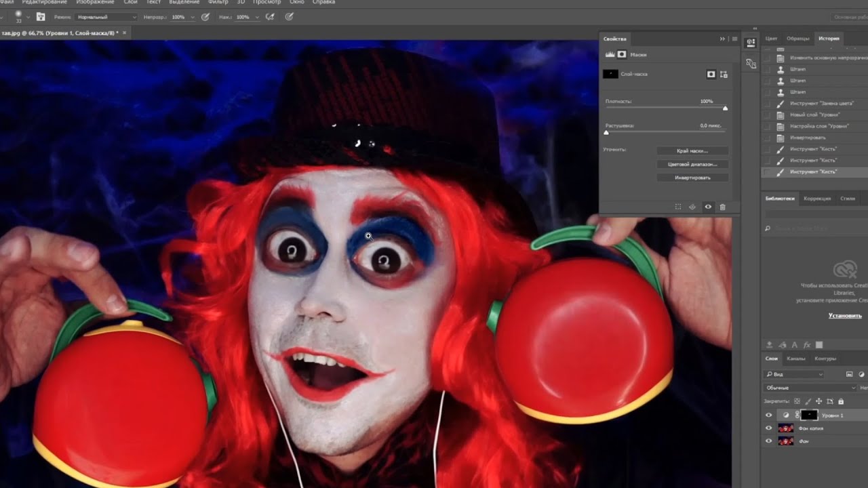Screen dimensions: 868x488
Task: Click the Цветовой диапазон button
Action: [692, 164]
